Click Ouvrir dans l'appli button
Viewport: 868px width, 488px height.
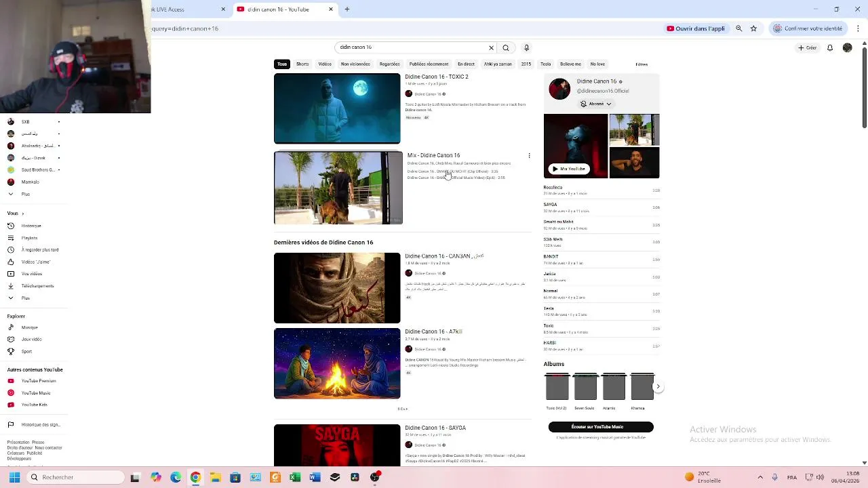696,28
